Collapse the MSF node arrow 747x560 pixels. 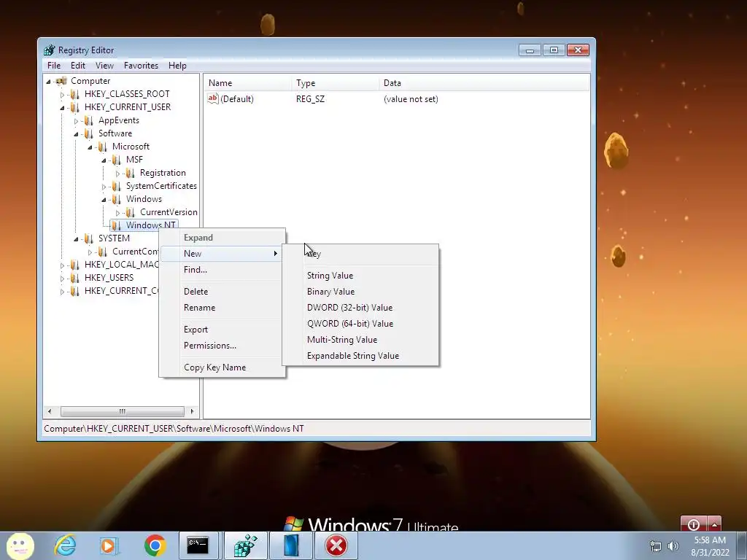[104, 160]
